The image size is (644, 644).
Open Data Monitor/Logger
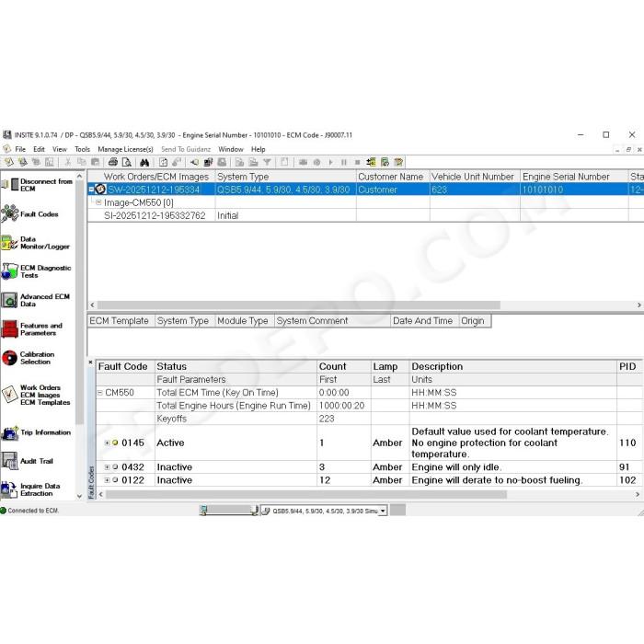(x=35, y=243)
